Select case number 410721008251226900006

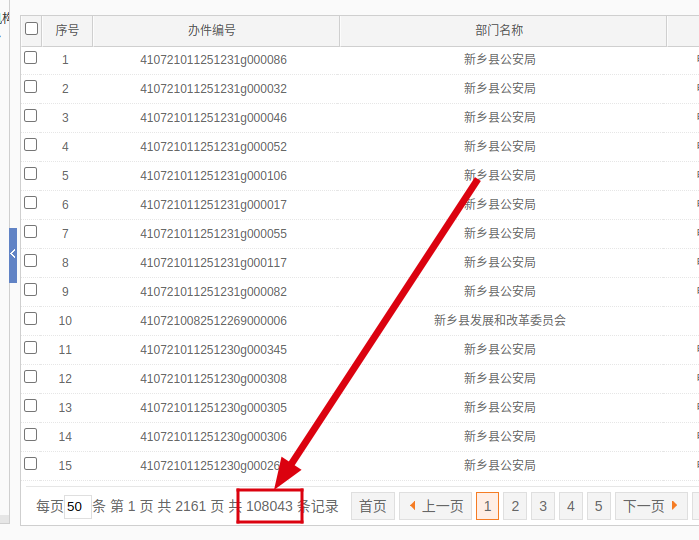[213, 321]
